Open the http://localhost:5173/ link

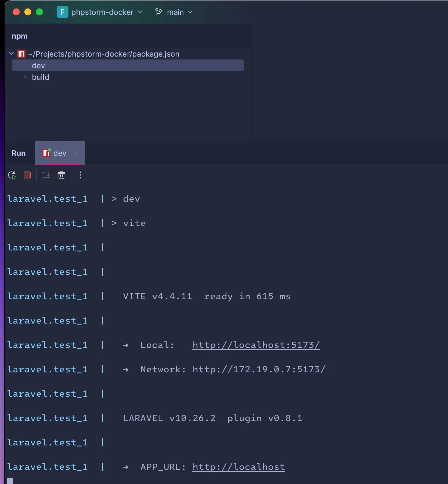coord(256,345)
